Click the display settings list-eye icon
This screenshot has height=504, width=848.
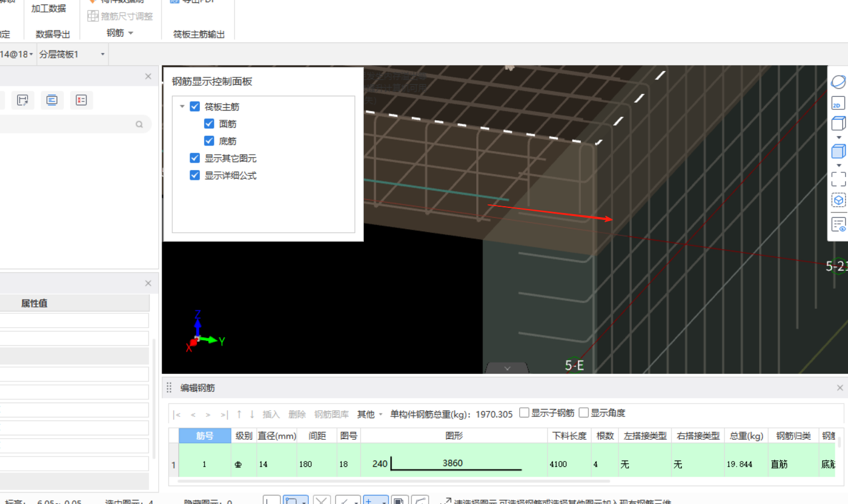[x=838, y=225]
